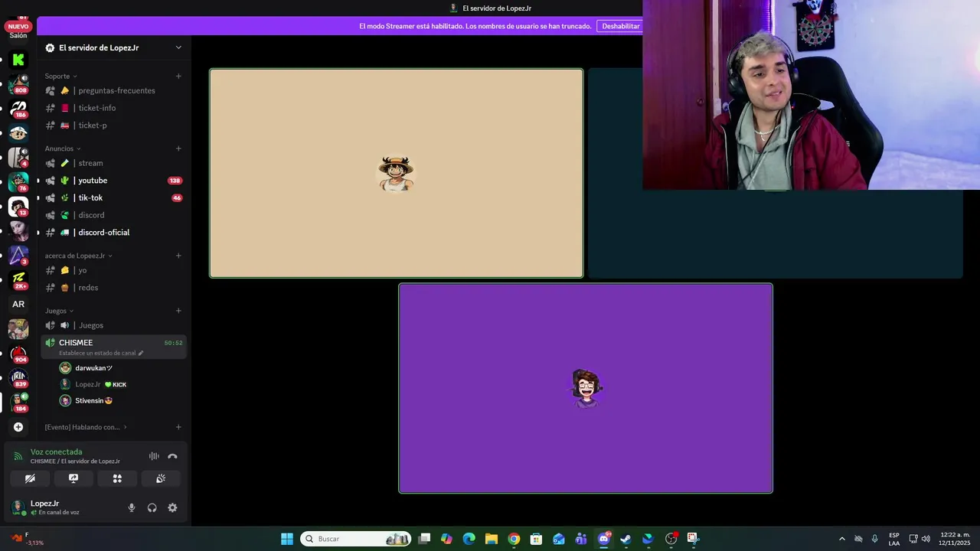Open the server with 2K+ badge
Viewport: 980px width, 551px height.
18,280
